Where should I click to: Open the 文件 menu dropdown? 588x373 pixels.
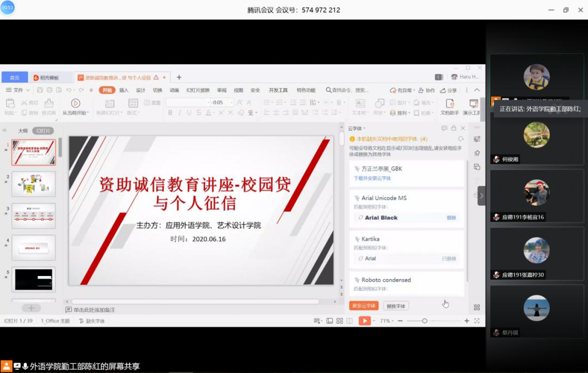tap(18, 90)
